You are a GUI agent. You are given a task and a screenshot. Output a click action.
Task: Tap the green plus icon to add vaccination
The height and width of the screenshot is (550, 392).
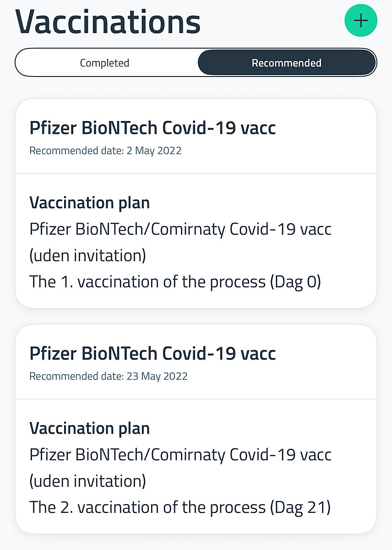tap(361, 21)
